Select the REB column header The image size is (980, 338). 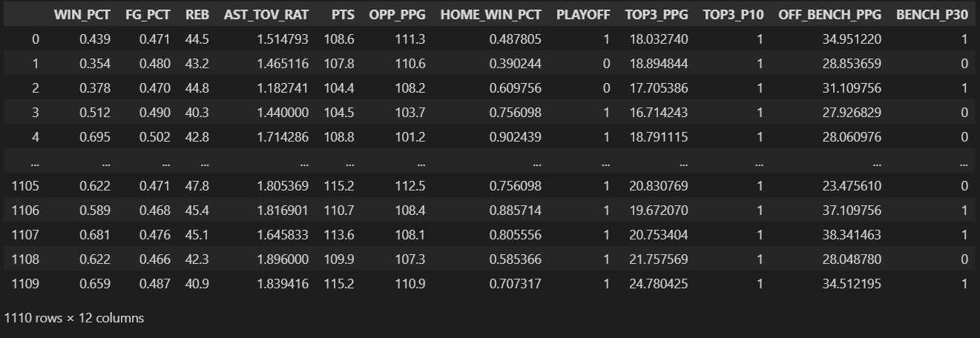click(197, 15)
